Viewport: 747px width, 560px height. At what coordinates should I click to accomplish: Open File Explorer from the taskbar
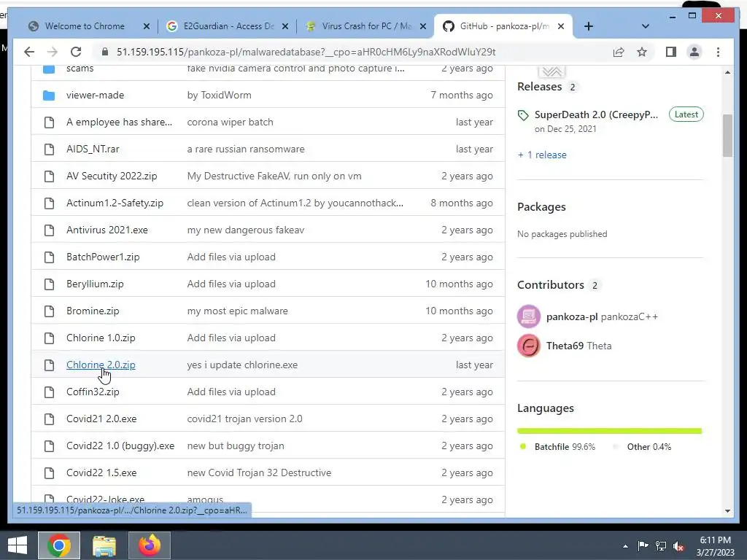click(x=104, y=545)
